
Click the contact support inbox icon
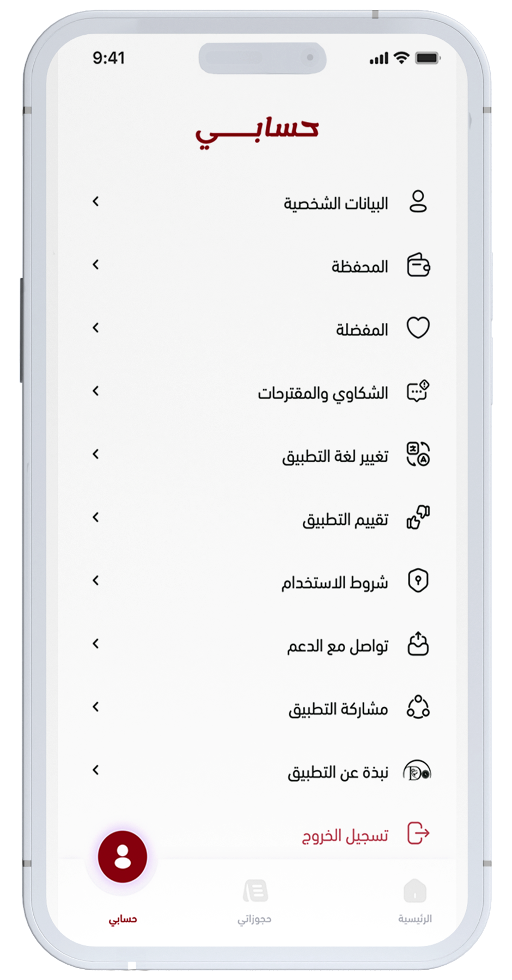click(x=418, y=644)
